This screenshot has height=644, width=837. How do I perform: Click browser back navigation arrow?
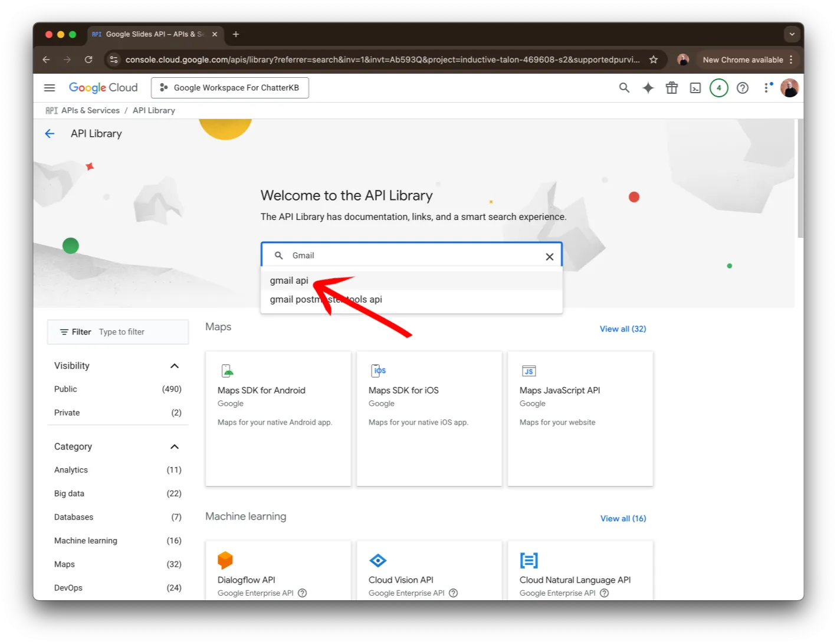point(46,60)
